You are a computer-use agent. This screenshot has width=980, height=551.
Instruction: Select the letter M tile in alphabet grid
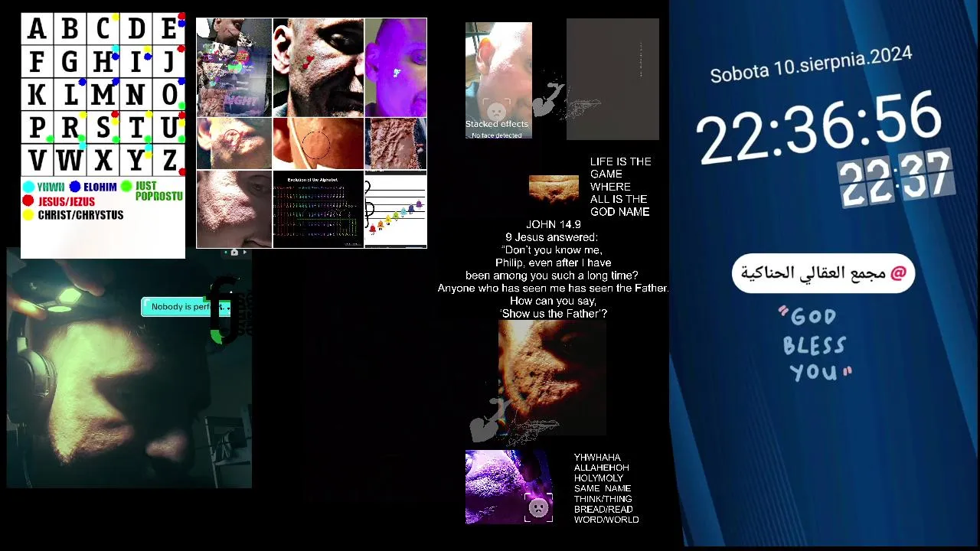[103, 95]
